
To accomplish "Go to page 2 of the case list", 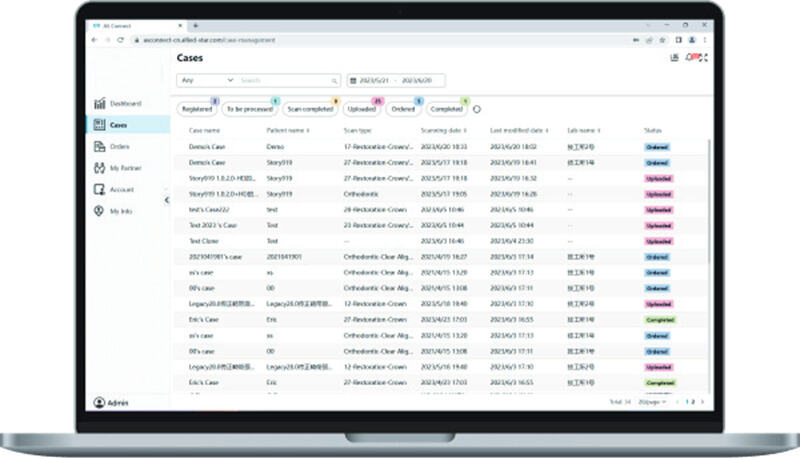I will (693, 402).
